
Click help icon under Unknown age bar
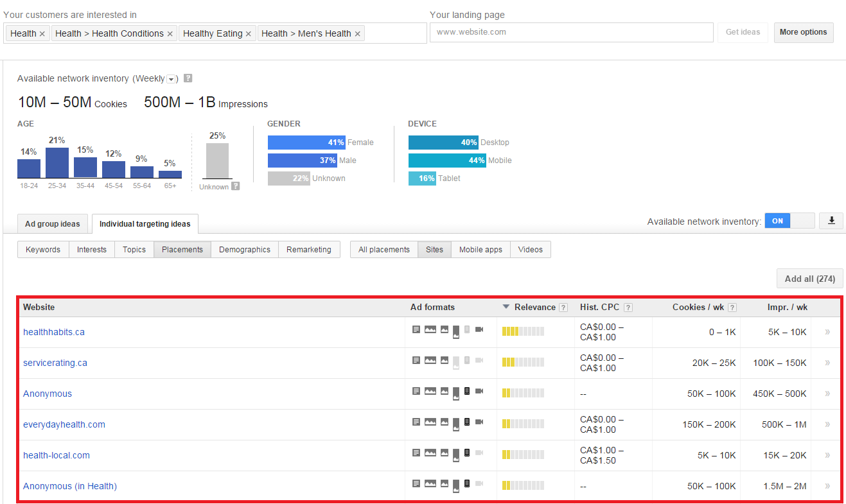click(x=236, y=186)
